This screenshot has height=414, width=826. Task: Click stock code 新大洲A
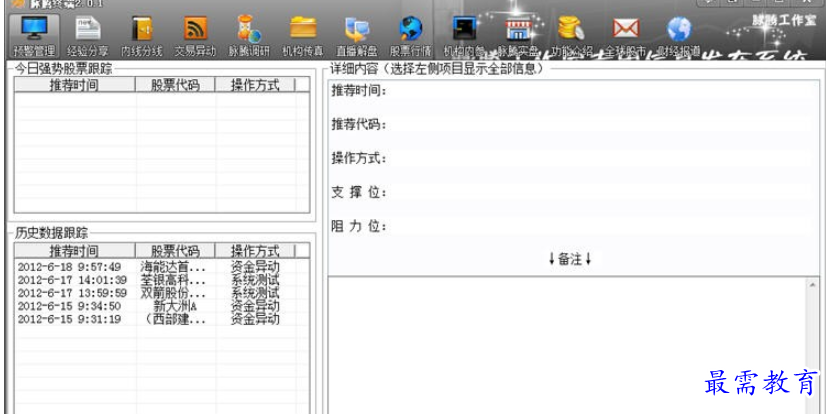175,306
